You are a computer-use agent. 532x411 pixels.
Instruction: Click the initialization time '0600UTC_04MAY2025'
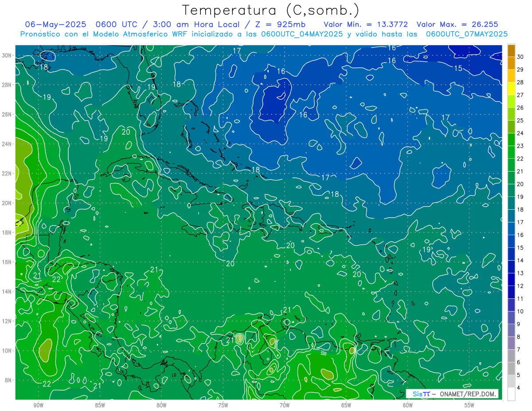pyautogui.click(x=303, y=34)
